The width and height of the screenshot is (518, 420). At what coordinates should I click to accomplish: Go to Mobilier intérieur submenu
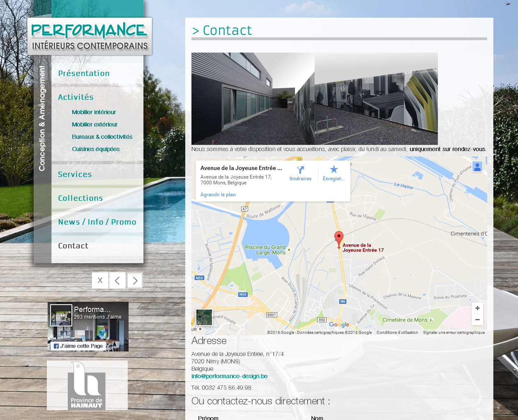click(x=94, y=112)
